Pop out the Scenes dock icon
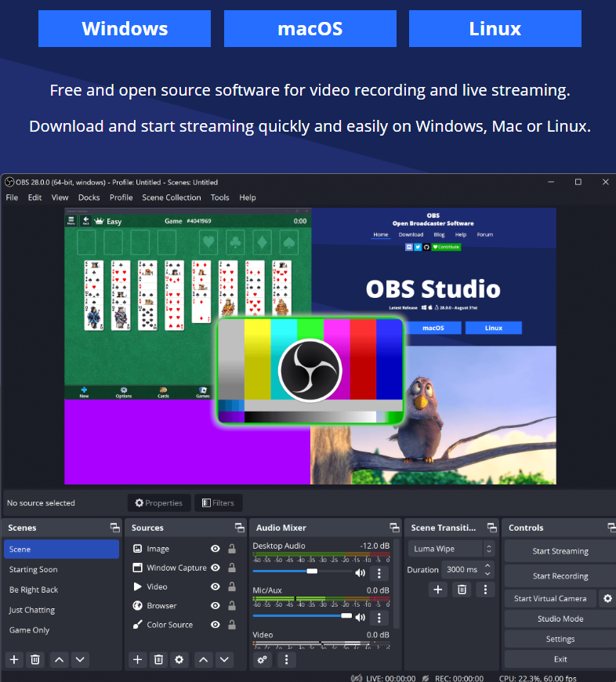 coord(114,528)
